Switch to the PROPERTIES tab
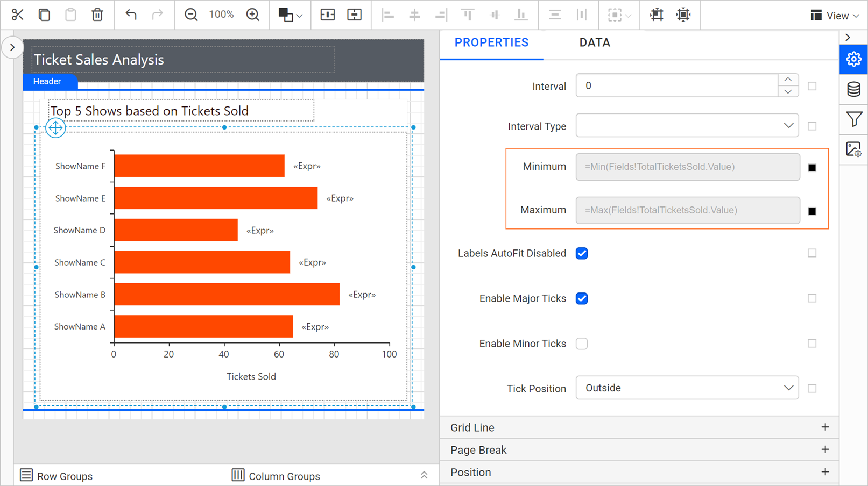Screen dimensions: 868x486 491,43
